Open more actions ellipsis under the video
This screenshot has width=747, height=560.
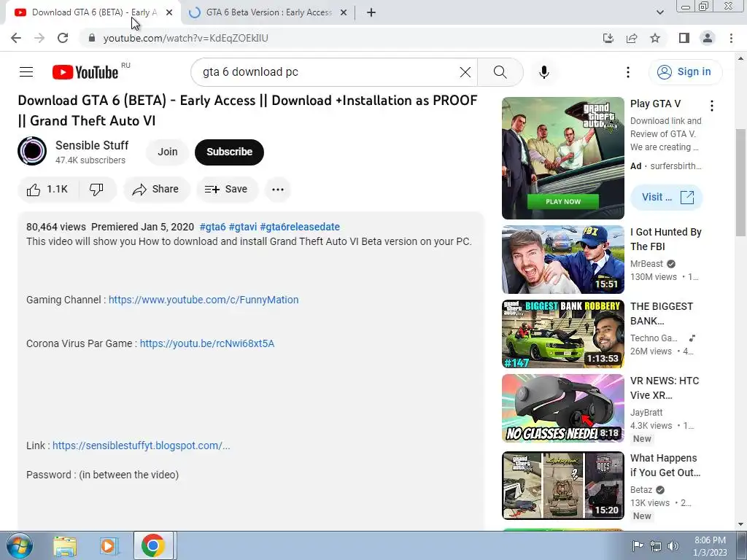(278, 190)
